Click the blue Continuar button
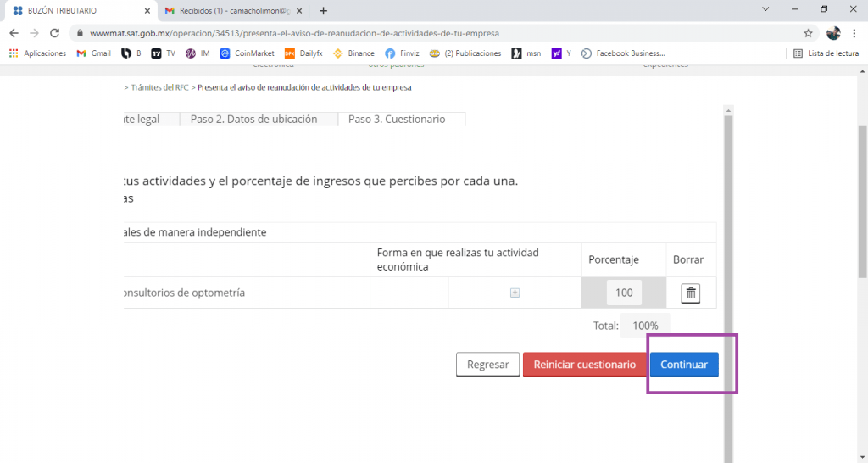868x463 pixels. pyautogui.click(x=684, y=365)
